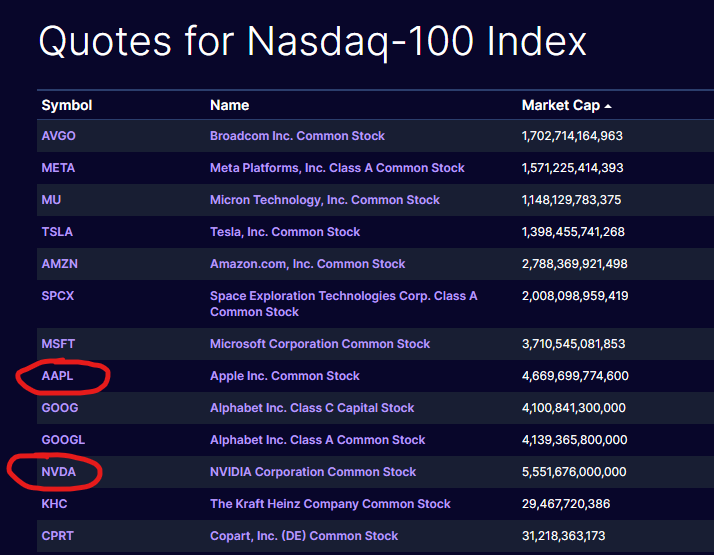Image resolution: width=714 pixels, height=555 pixels.
Task: Open the AMZN symbol link
Action: click(x=60, y=264)
